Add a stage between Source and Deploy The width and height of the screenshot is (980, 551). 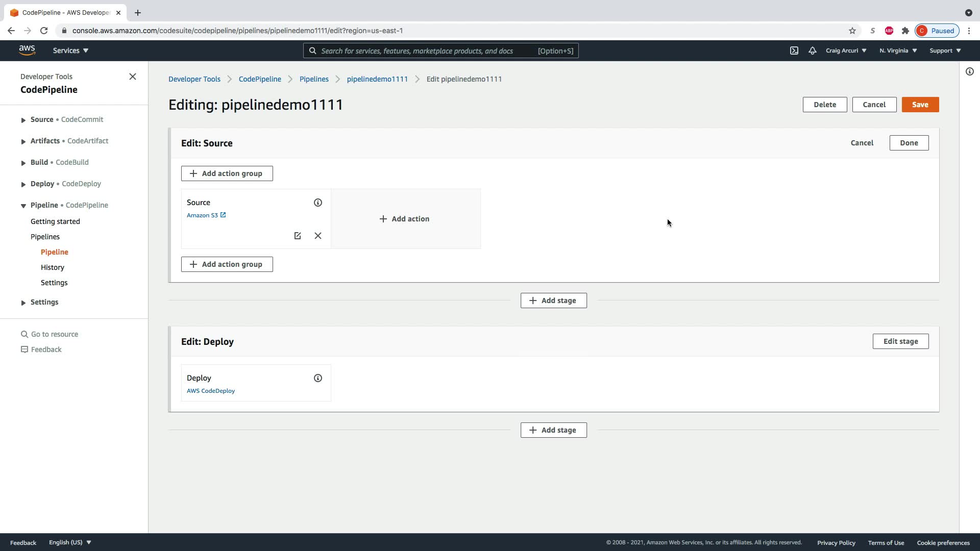(x=553, y=300)
